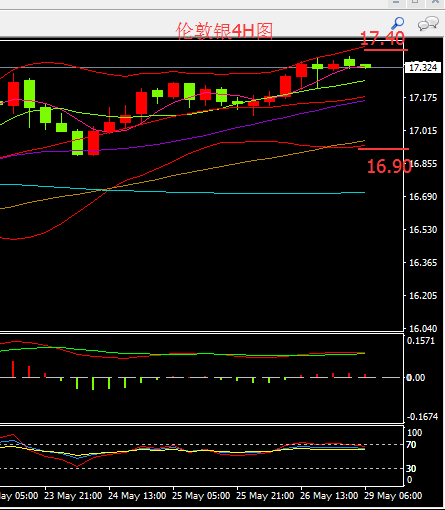Click the 26 May 13:00 time label

(329, 496)
